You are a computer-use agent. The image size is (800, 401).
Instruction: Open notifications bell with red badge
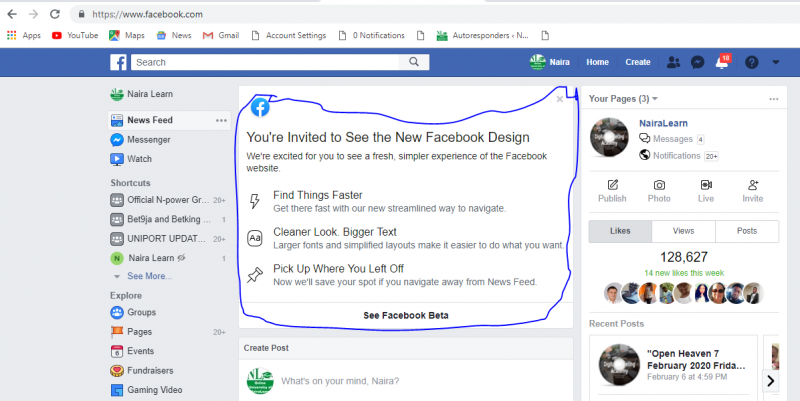click(x=722, y=63)
